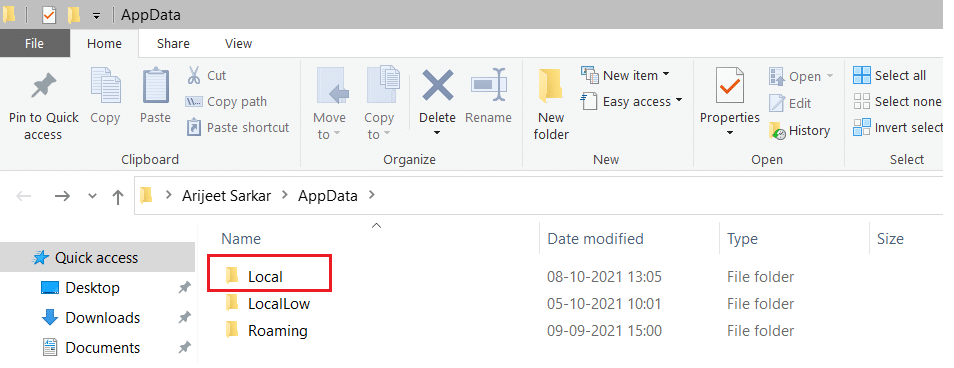The height and width of the screenshot is (368, 954).
Task: Go Up one folder level
Action: (x=117, y=196)
